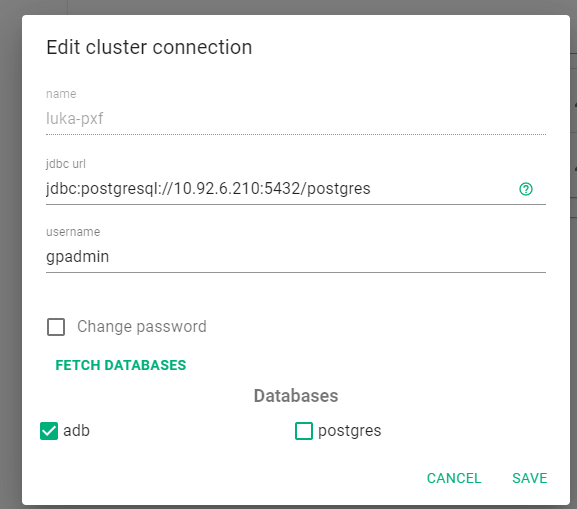Click the username field label

[73, 232]
